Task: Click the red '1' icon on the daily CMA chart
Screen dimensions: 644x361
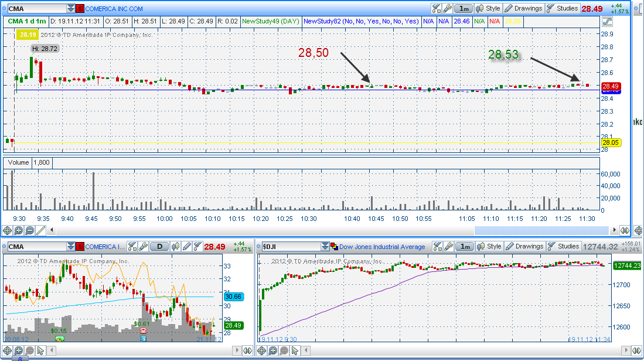Action: [x=80, y=246]
